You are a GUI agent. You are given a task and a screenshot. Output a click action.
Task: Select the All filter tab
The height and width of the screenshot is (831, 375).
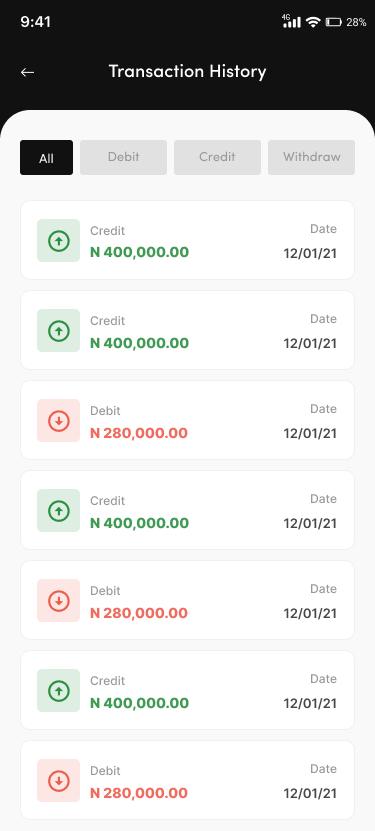(x=47, y=157)
